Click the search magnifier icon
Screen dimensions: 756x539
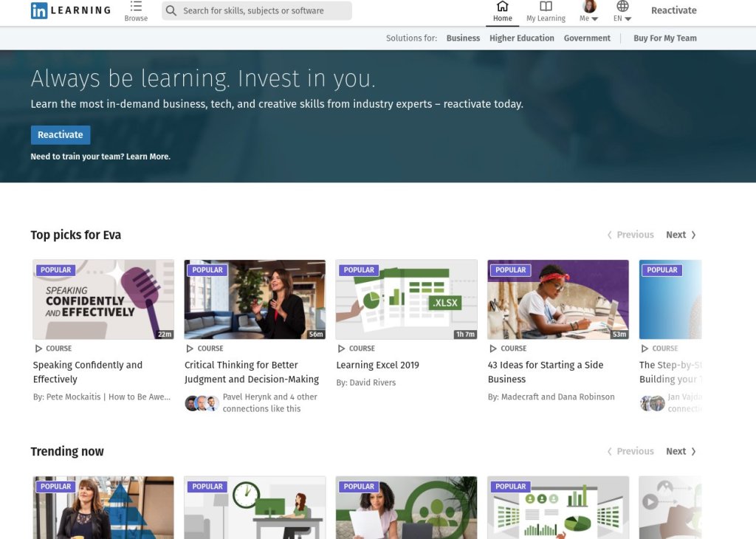pos(171,11)
